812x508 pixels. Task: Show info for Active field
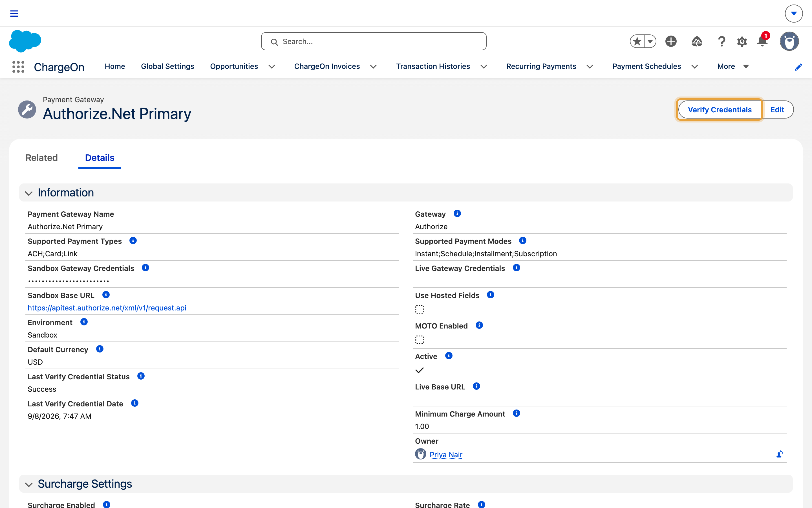tap(449, 356)
